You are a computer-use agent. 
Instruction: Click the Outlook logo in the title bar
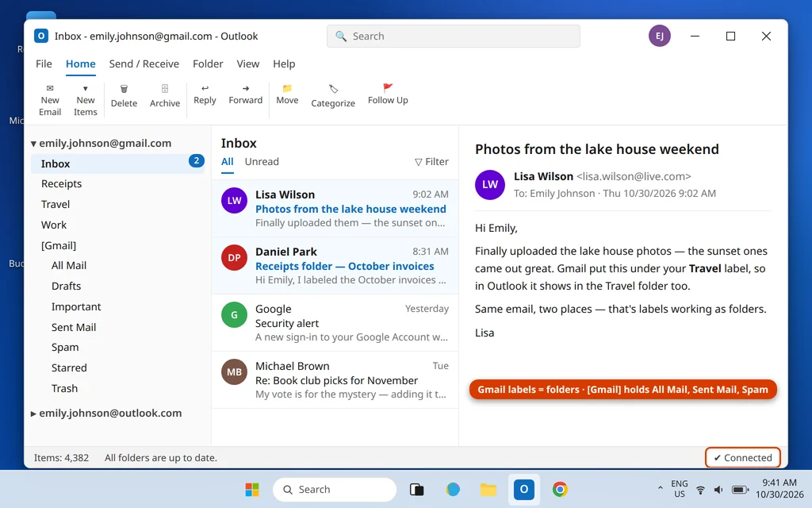[41, 36]
